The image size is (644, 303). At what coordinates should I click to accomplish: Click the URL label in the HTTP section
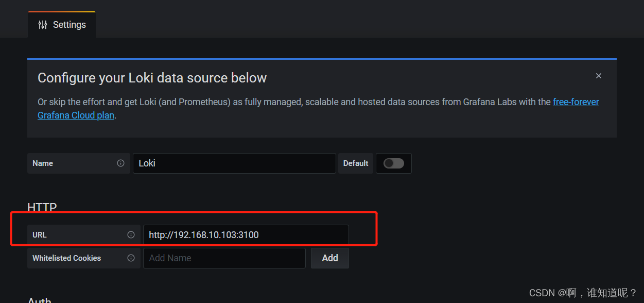coord(40,234)
